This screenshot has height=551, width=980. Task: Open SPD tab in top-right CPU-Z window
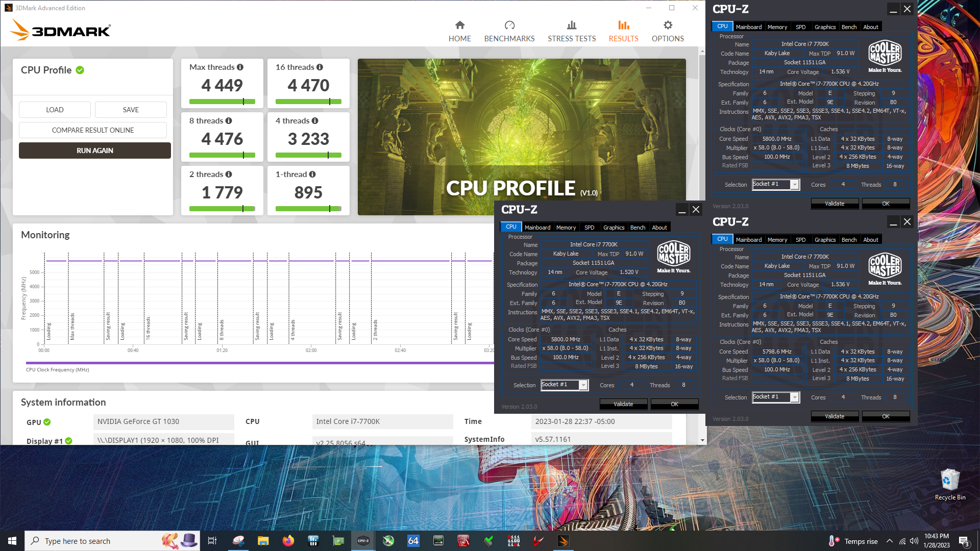[800, 27]
